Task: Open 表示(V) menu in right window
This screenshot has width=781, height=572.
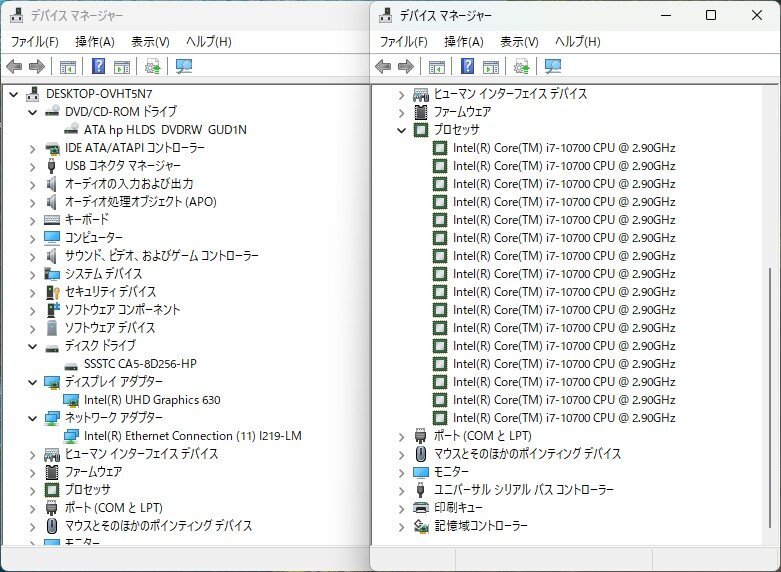Action: click(519, 42)
